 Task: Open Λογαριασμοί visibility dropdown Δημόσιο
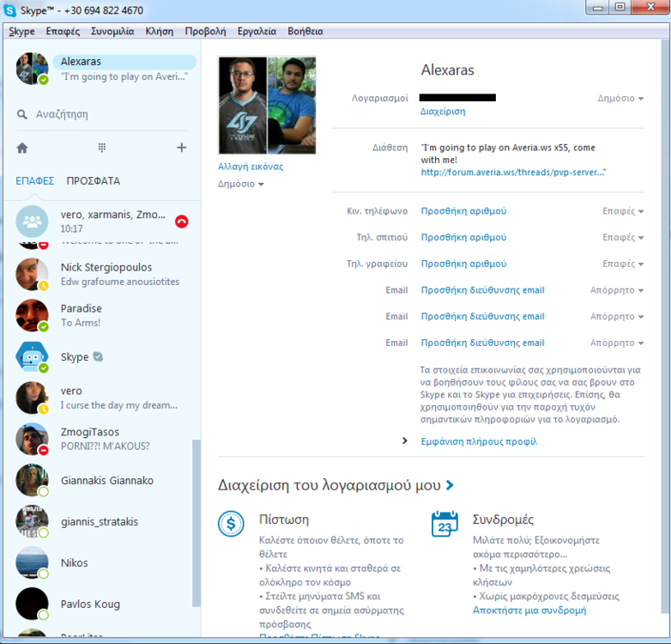point(620,99)
